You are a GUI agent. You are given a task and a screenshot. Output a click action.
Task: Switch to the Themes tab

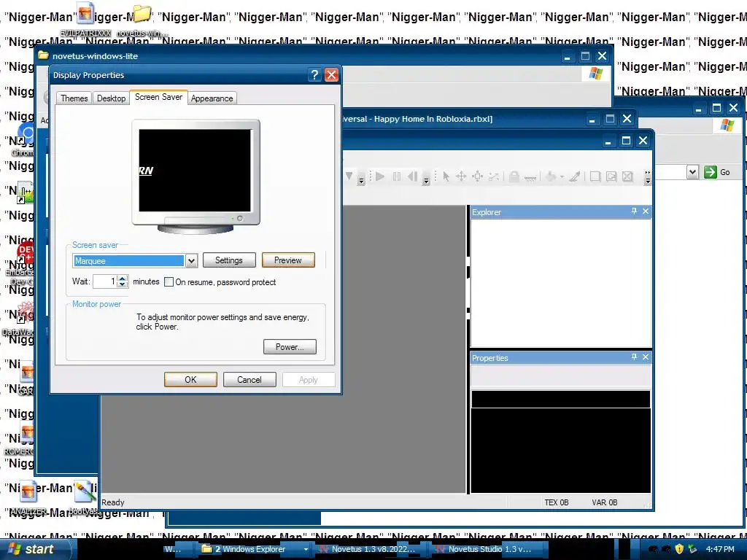(x=74, y=98)
